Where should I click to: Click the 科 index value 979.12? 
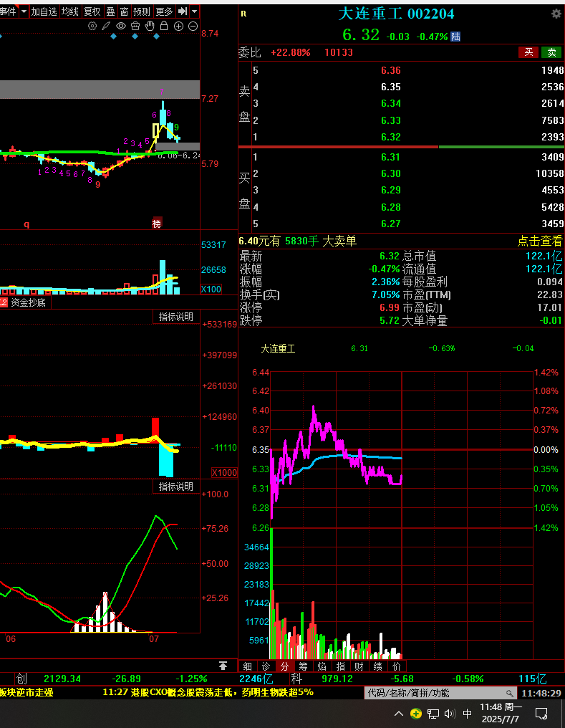pos(337,679)
